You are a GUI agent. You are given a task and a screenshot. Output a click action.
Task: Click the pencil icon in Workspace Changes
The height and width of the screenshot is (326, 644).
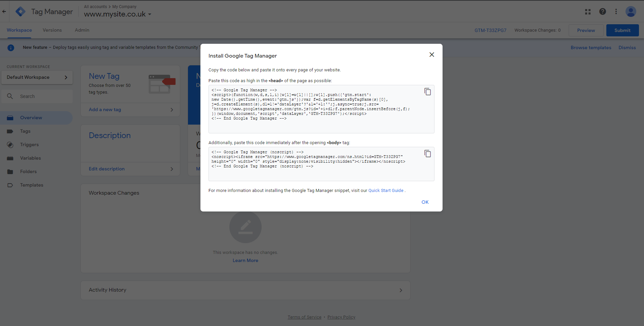[x=245, y=227]
